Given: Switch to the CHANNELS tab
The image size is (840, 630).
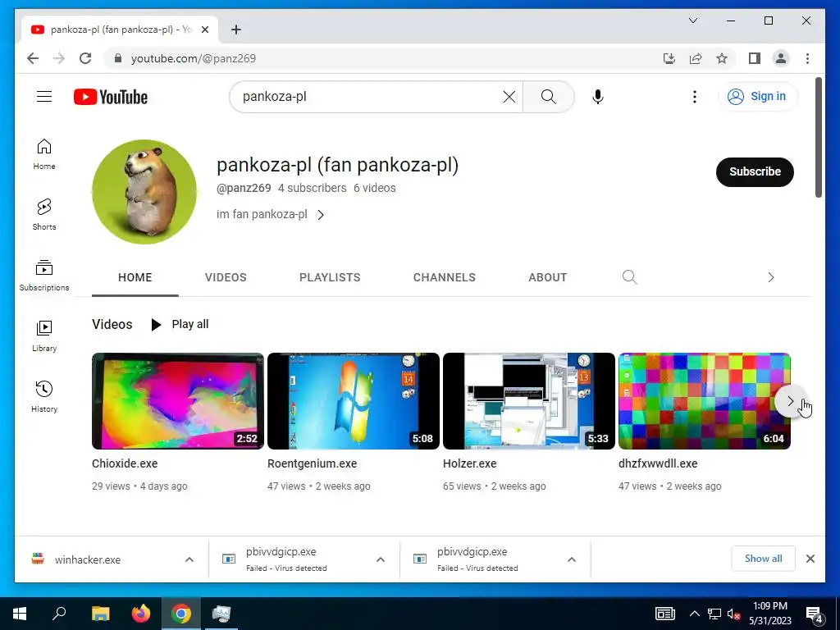Looking at the screenshot, I should pos(444,277).
